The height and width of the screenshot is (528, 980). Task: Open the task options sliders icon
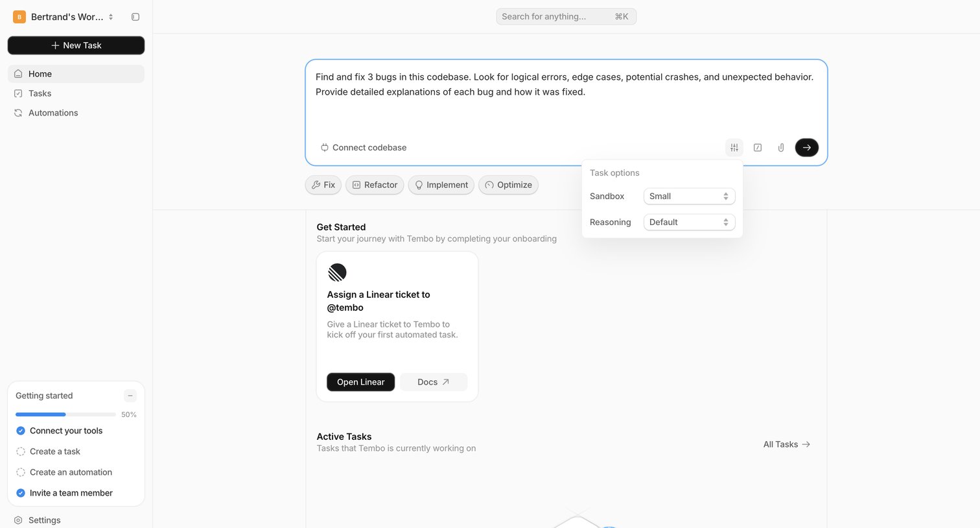pyautogui.click(x=734, y=148)
